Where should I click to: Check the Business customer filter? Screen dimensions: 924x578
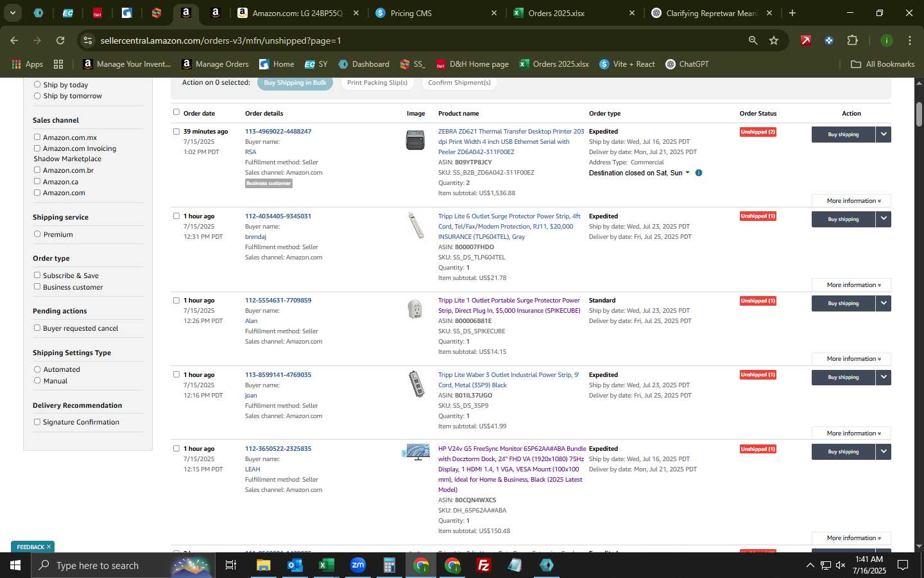pos(37,286)
